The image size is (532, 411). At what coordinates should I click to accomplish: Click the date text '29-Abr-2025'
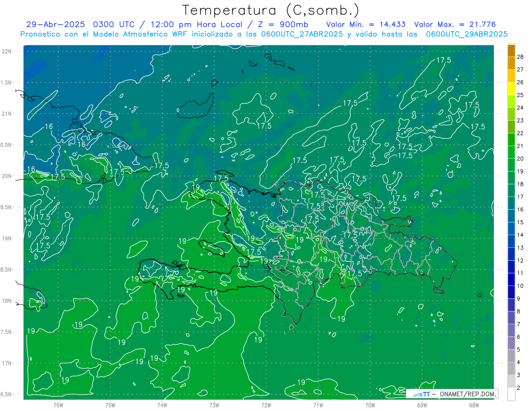(x=56, y=24)
